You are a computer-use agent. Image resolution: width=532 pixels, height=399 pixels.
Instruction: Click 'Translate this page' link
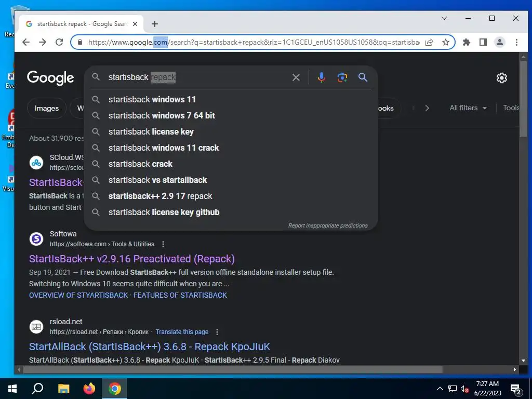pos(182,332)
